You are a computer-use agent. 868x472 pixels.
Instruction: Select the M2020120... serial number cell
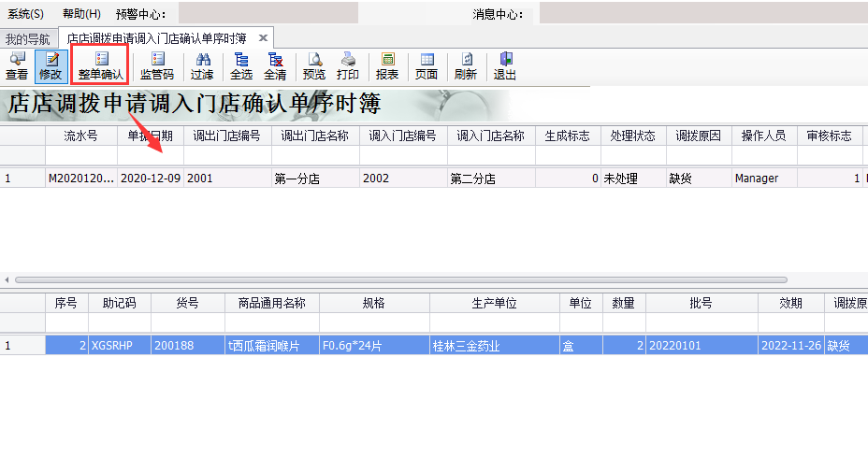click(x=80, y=179)
